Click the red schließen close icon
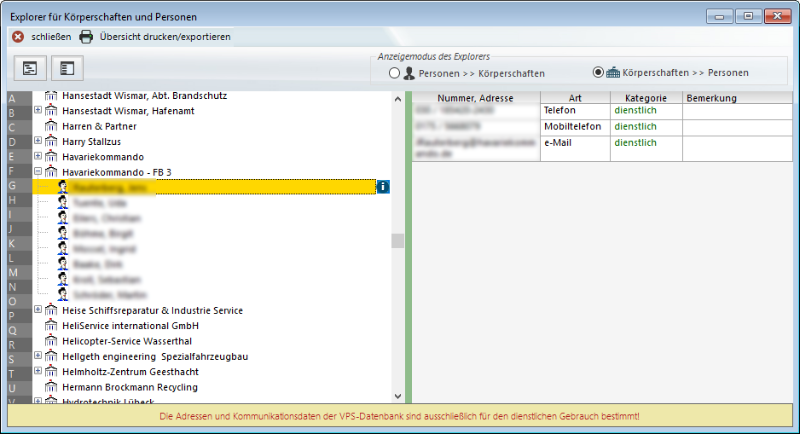Screen dimensions: 800x434 18,37
